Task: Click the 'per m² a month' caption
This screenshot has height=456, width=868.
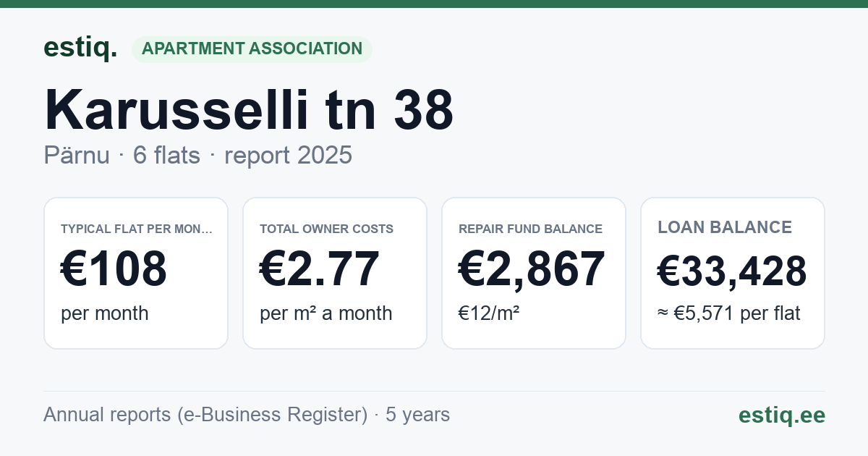Action: (x=326, y=313)
